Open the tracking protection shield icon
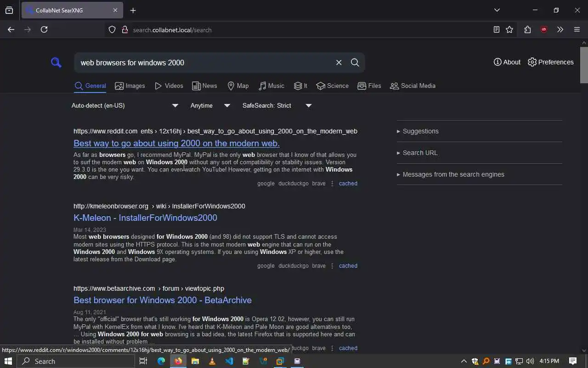Screen dimensions: 588x368 pos(112,29)
